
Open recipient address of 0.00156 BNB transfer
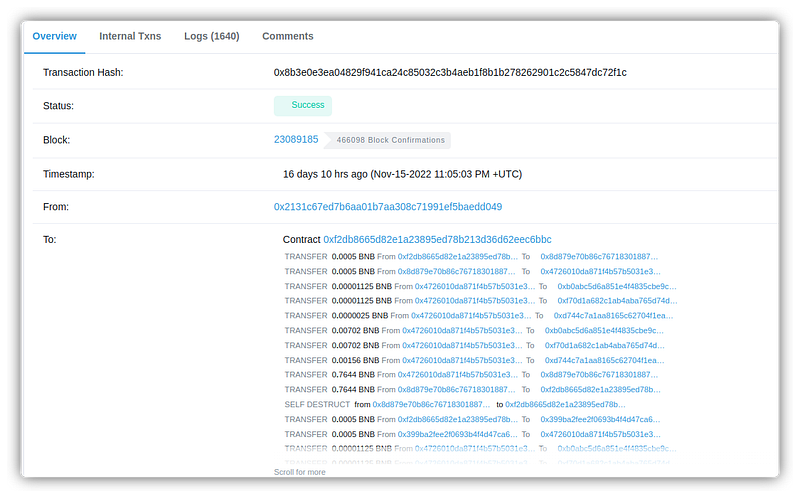coord(608,360)
